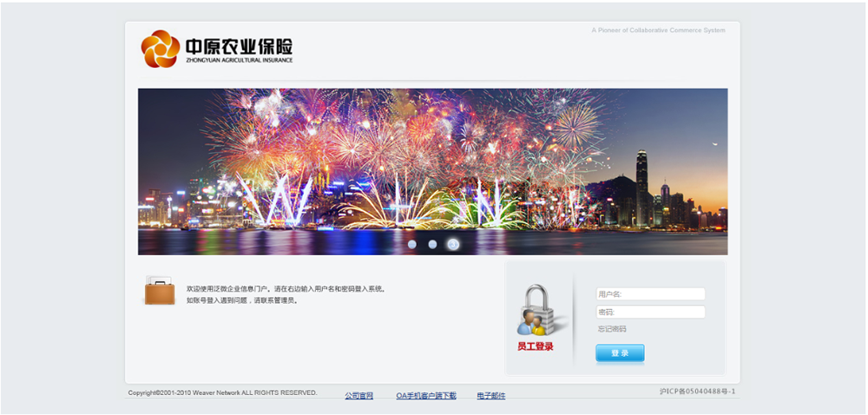Click the 如账号登入遇到问题 help text line
The height and width of the screenshot is (415, 868).
coord(242,300)
